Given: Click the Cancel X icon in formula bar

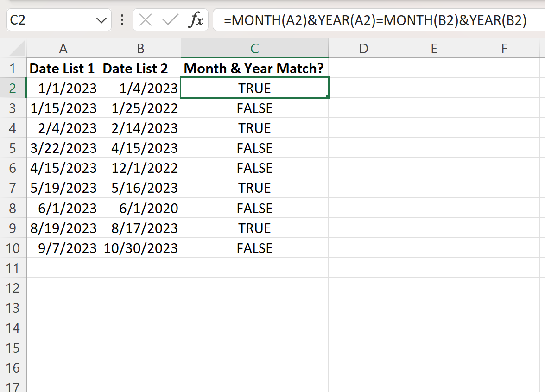Looking at the screenshot, I should pyautogui.click(x=146, y=20).
